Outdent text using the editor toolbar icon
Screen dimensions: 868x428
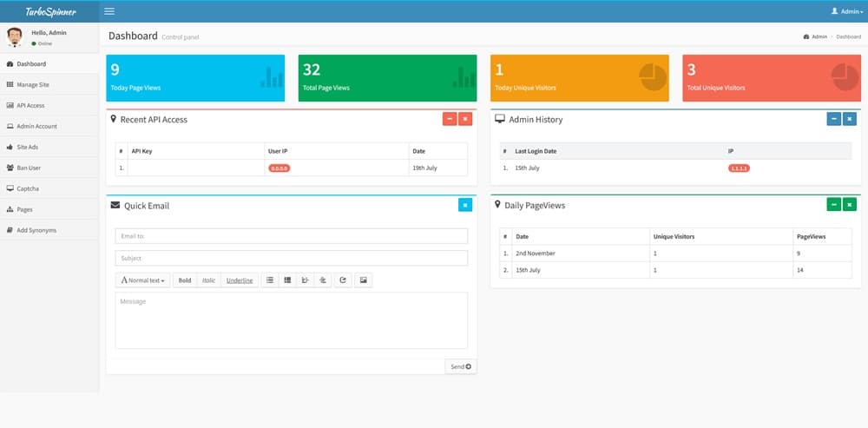pyautogui.click(x=305, y=280)
